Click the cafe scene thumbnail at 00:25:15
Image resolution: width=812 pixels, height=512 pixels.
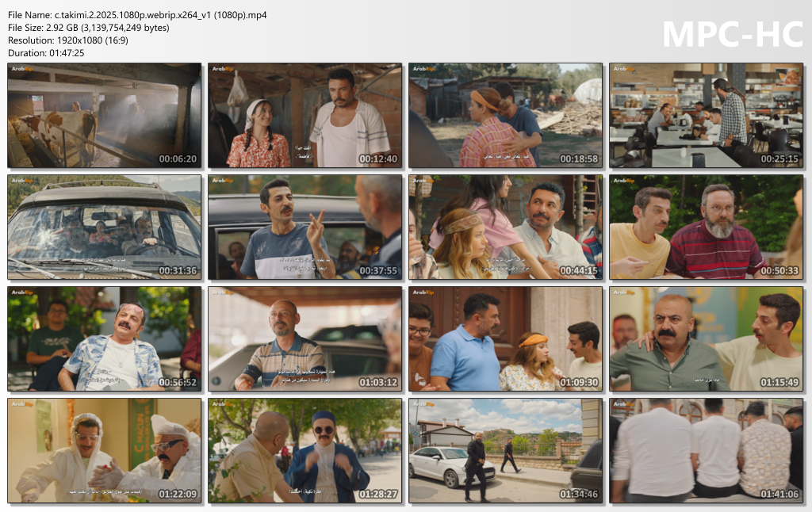(x=707, y=116)
